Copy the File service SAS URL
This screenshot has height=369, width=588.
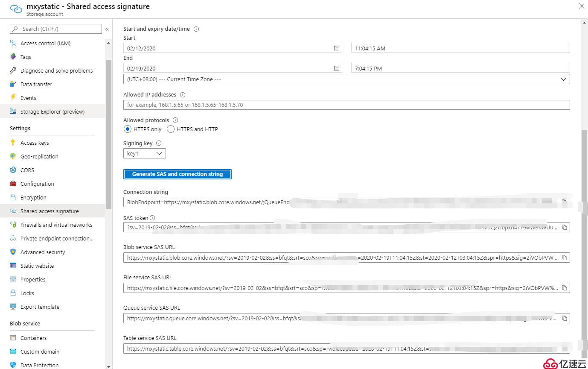pyautogui.click(x=565, y=288)
